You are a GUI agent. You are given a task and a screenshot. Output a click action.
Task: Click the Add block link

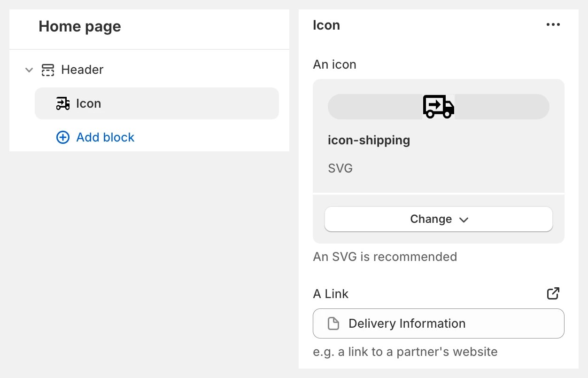pyautogui.click(x=105, y=137)
